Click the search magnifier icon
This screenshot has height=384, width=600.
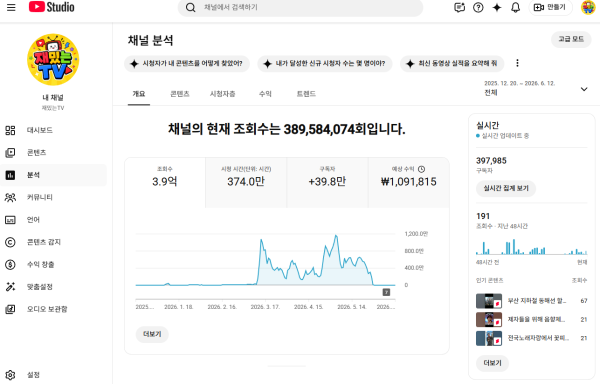pyautogui.click(x=190, y=7)
